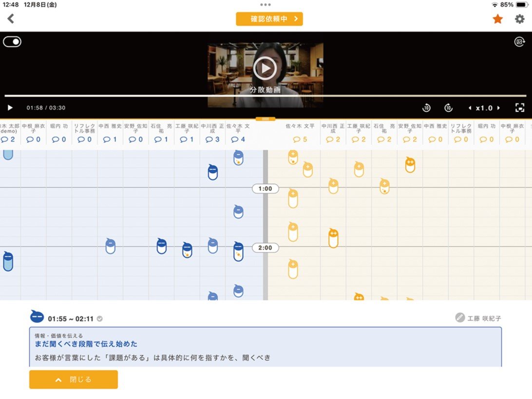This screenshot has width=532, height=399.
Task: Decrease playback speed with left arrow
Action: pos(470,108)
